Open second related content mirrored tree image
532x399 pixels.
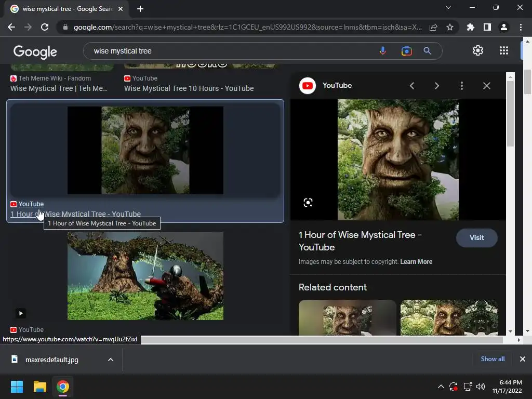449,317
